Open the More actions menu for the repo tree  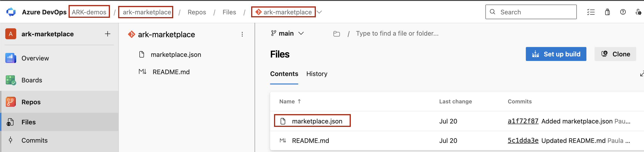(242, 34)
